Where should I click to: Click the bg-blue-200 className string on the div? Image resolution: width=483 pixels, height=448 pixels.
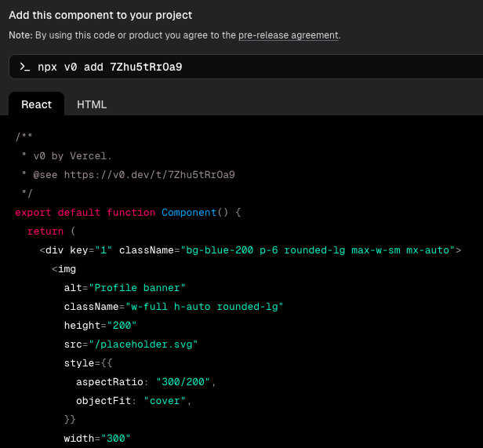point(318,250)
